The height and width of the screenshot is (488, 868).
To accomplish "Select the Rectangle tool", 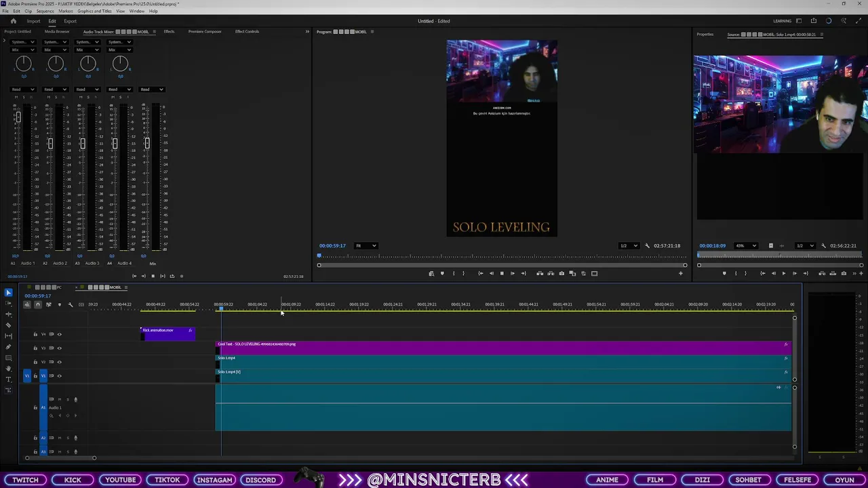I will pyautogui.click(x=8, y=358).
